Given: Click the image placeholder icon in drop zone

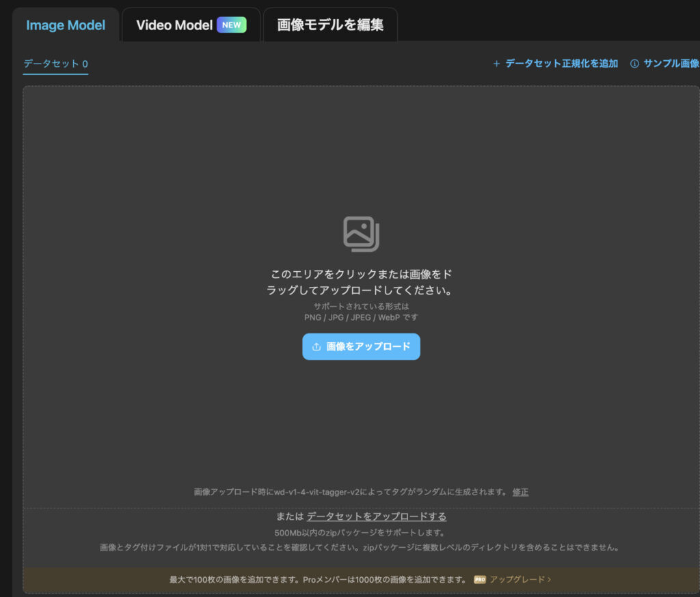Looking at the screenshot, I should (x=361, y=234).
